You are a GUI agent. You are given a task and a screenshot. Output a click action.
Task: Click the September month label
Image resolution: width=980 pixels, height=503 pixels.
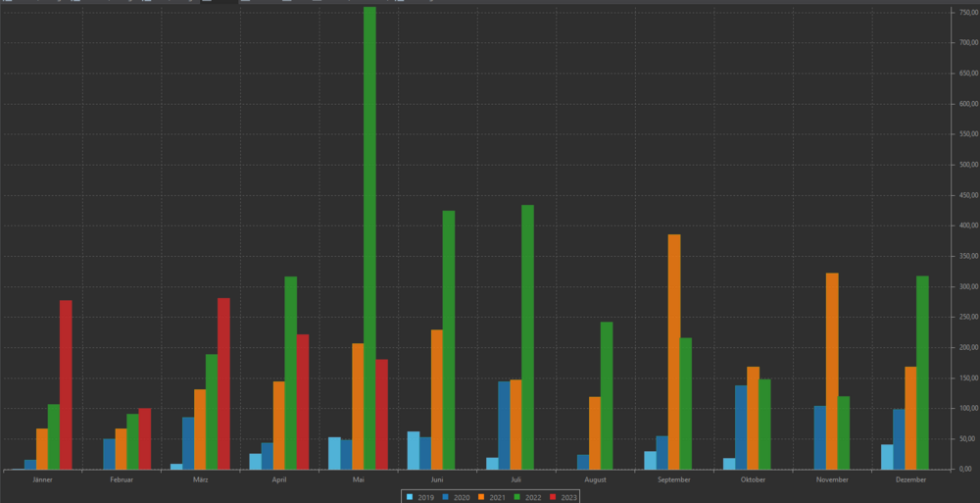pos(674,479)
